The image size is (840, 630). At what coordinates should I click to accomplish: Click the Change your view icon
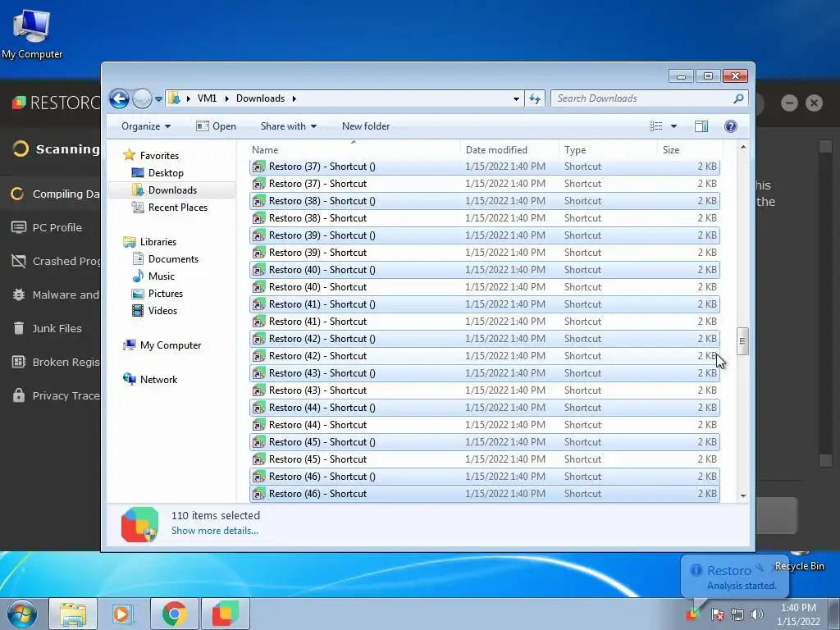(x=656, y=126)
